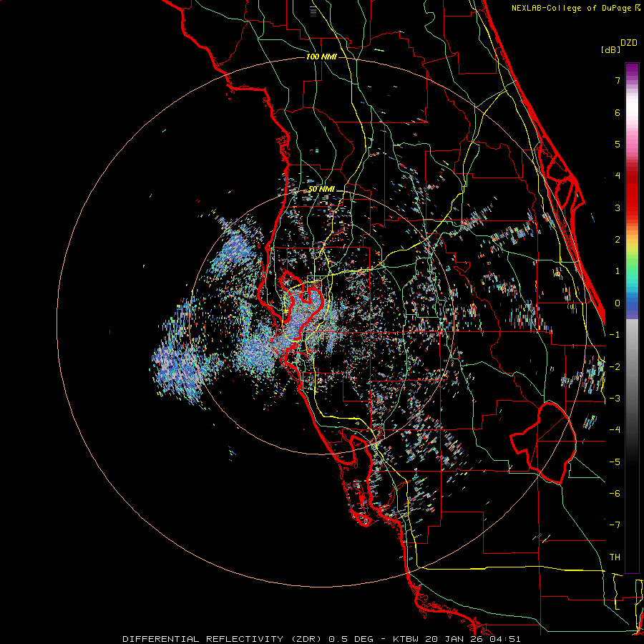Select the -1 dB scale tick label
This screenshot has width=644, height=644.
(615, 335)
